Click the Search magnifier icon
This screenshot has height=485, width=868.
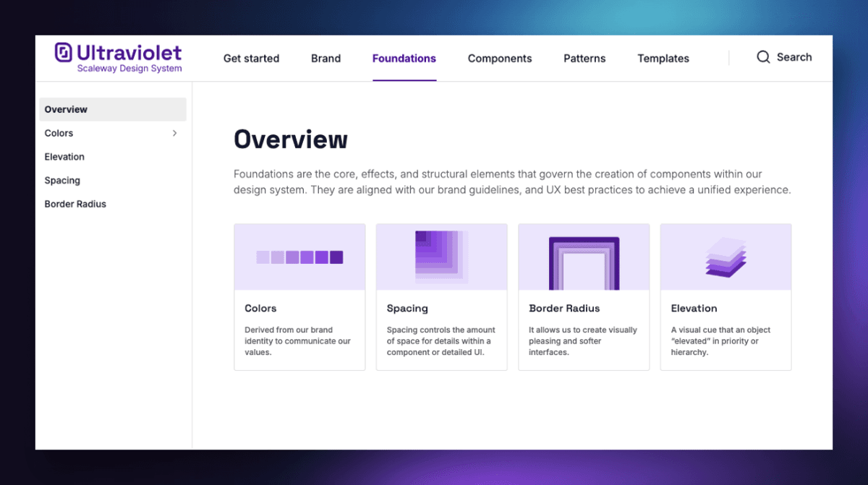763,56
